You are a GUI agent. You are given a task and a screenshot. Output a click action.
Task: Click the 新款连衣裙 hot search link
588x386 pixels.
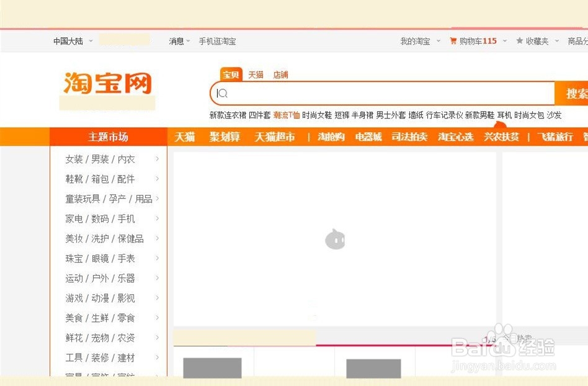click(x=228, y=115)
